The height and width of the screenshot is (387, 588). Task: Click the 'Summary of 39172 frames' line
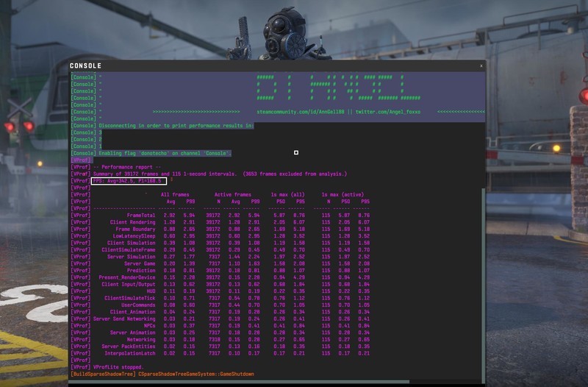(x=220, y=174)
